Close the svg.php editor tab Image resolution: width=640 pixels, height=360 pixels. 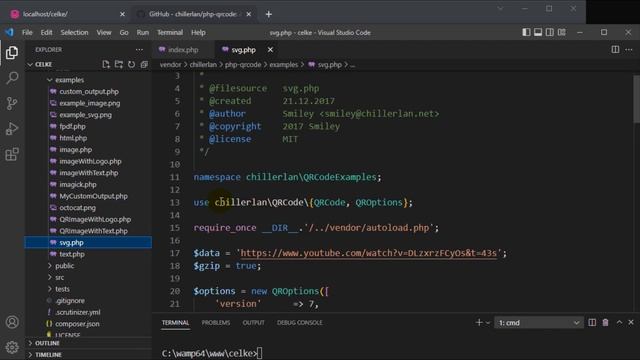tap(270, 49)
